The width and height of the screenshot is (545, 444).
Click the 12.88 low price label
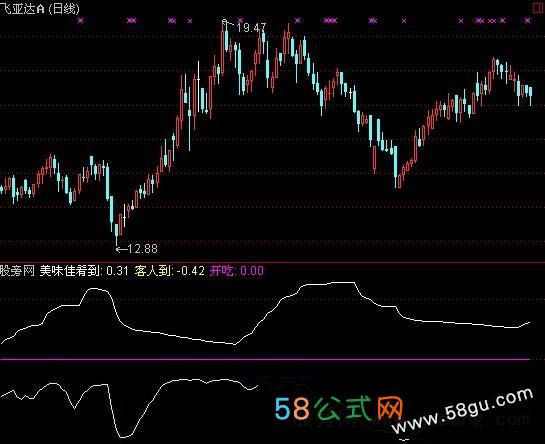click(x=143, y=249)
